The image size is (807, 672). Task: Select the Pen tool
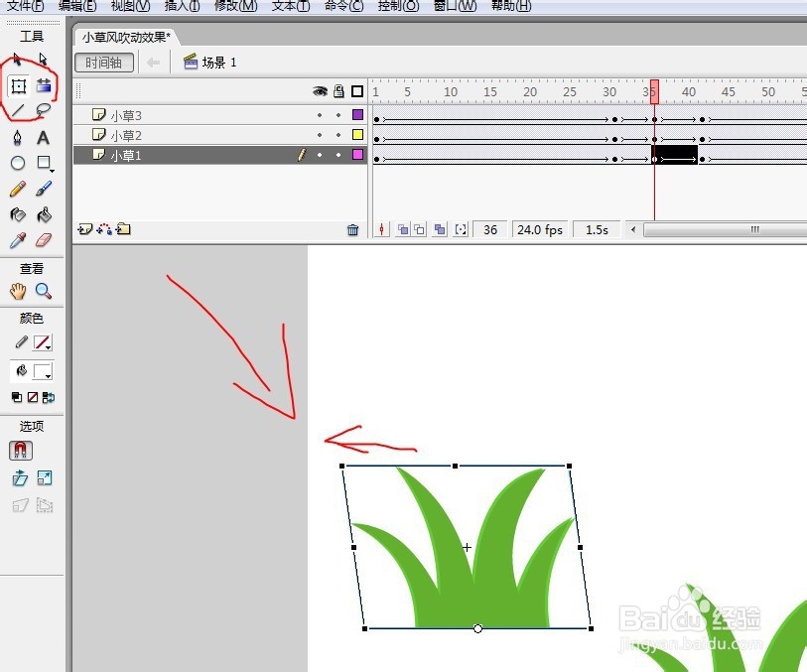tap(18, 137)
